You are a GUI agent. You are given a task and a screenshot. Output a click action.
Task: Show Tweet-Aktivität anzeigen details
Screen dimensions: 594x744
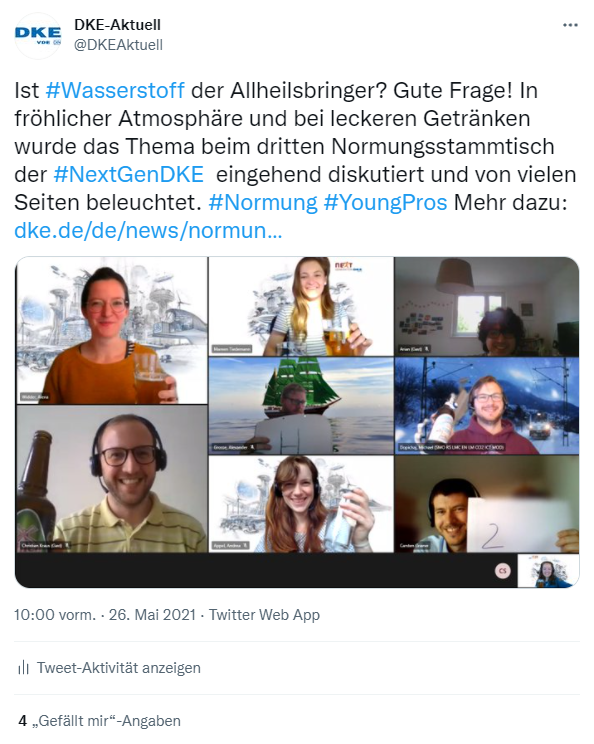pyautogui.click(x=119, y=668)
